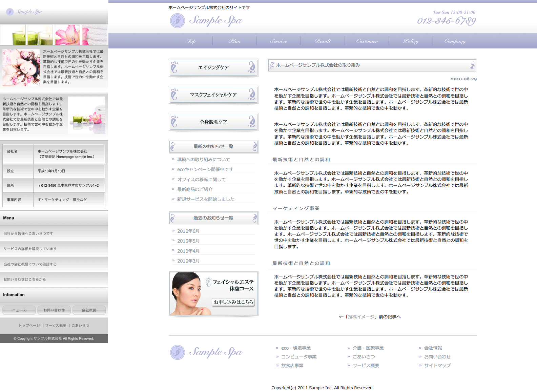Open the 介護・医療事業 footer link
Screen dimensions: 537x392
point(368,348)
